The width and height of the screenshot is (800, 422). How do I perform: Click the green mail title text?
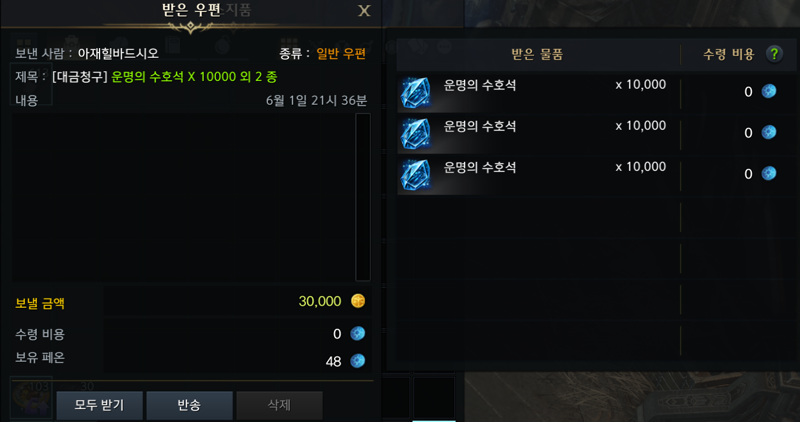(194, 77)
